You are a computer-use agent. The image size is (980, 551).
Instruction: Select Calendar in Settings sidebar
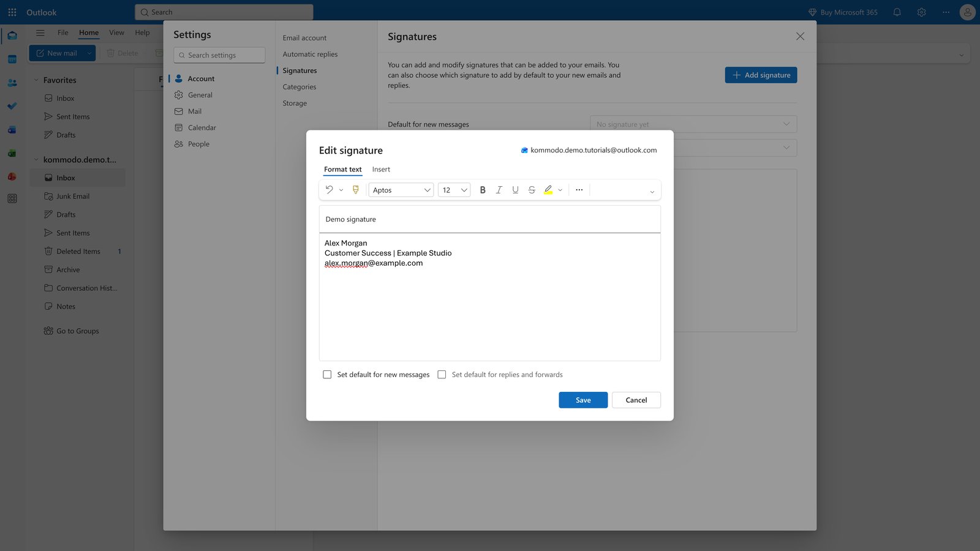[202, 127]
